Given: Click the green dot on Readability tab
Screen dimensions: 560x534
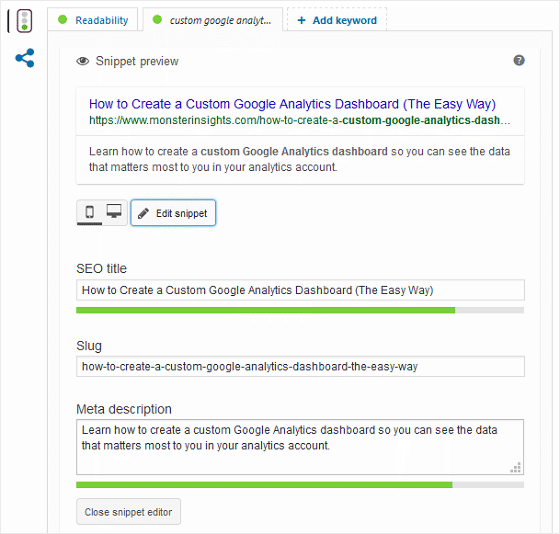Looking at the screenshot, I should 62,20.
